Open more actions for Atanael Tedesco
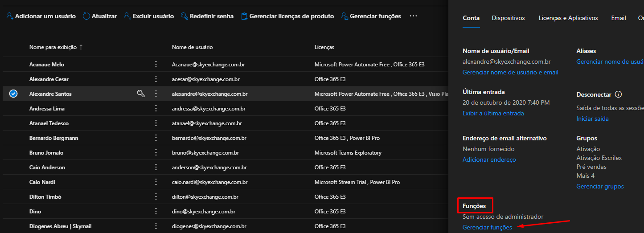Viewport: 644px width, 233px height. point(156,123)
